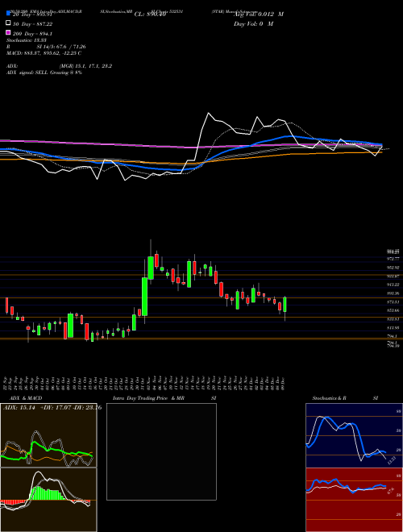Viewport: 403px width, 532px height.
Task: Click the CL: 890.40 closing price label
Action: point(150,15)
